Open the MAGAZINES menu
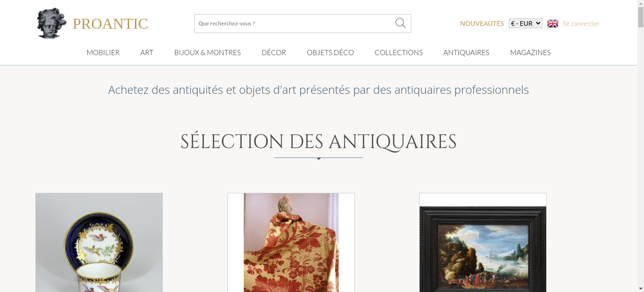The width and height of the screenshot is (644, 292). 530,52
